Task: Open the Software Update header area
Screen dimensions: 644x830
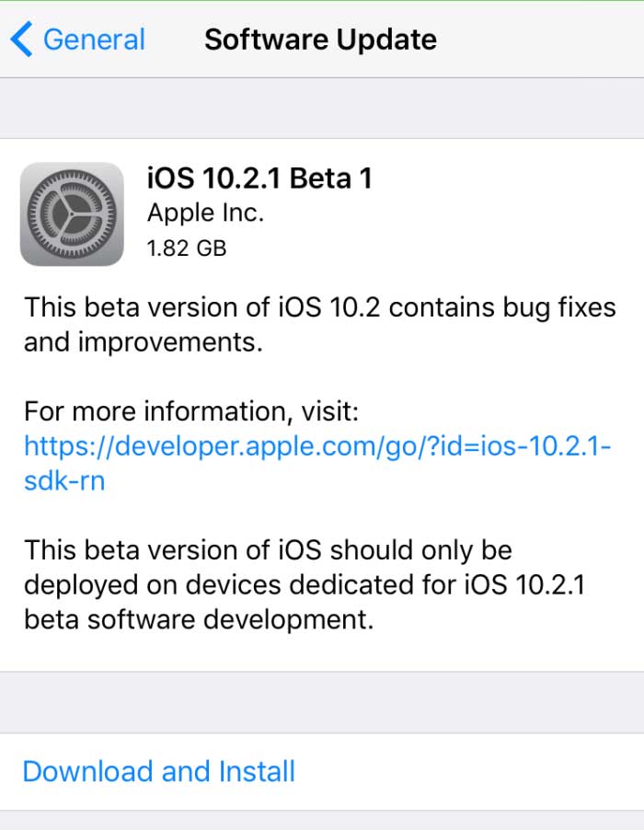Action: [x=320, y=39]
